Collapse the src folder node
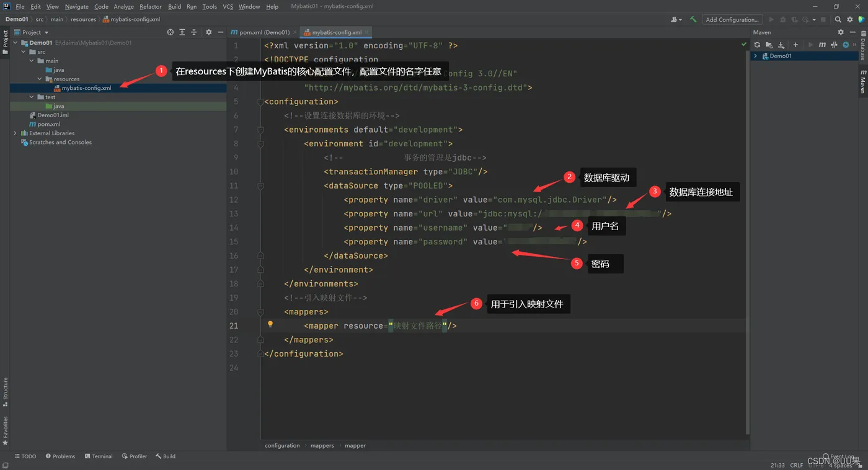 24,52
